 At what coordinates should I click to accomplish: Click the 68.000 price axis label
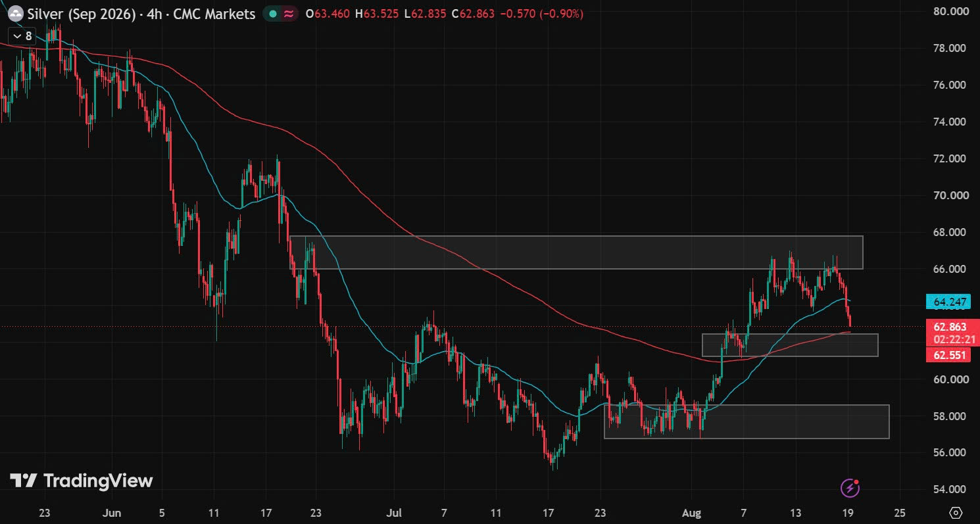[948, 233]
